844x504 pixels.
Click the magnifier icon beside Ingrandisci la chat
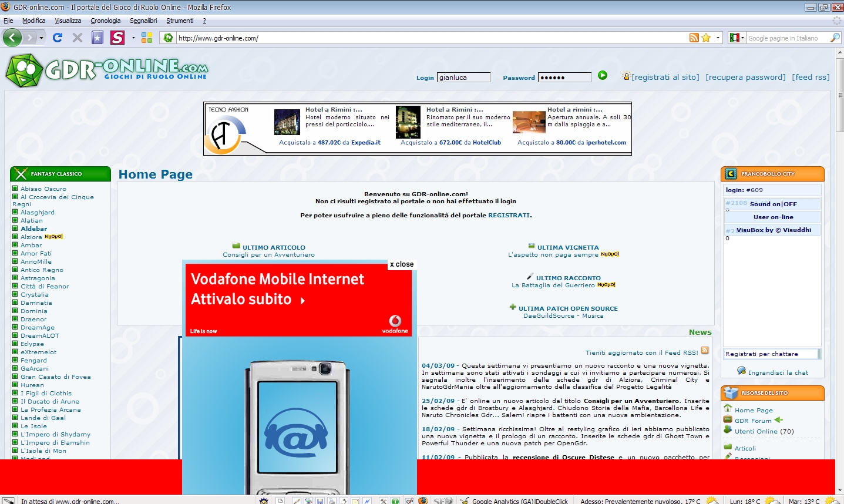(741, 371)
